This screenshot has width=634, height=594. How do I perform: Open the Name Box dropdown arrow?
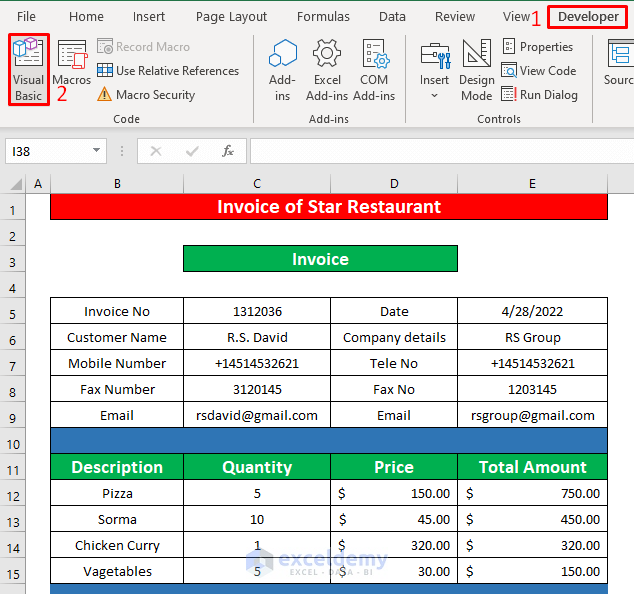point(97,151)
